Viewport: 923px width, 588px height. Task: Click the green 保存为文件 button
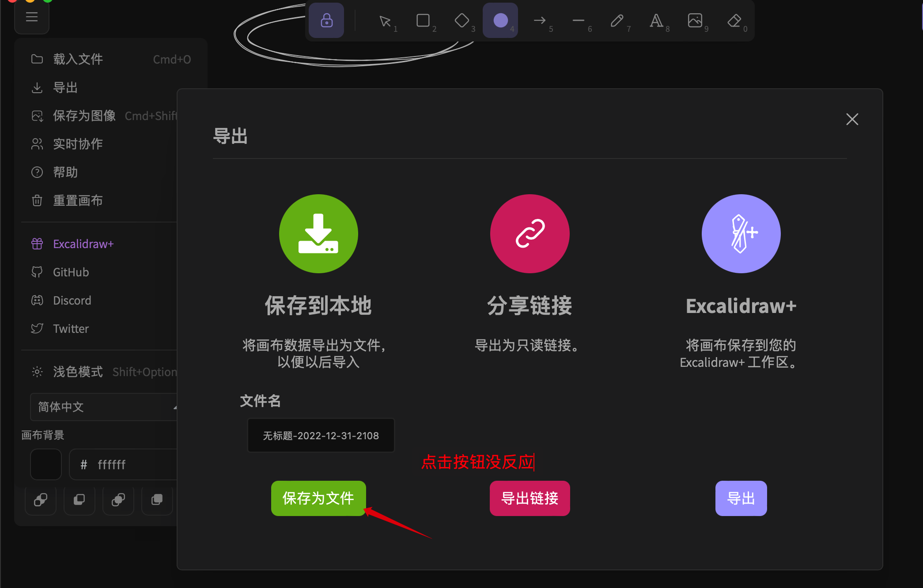coord(318,498)
